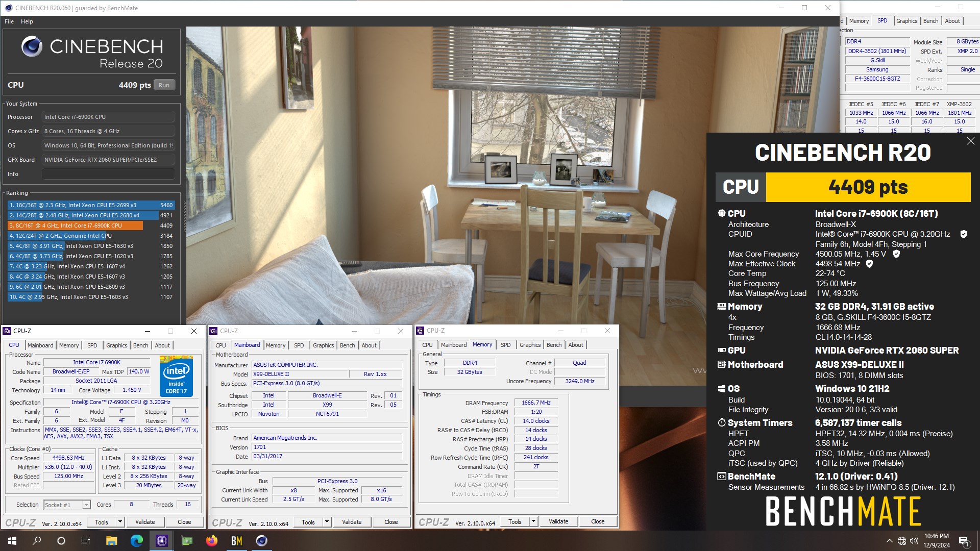Open Graphics tab in Memory CPU-Z window
This screenshot has width=980, height=551.
530,345
